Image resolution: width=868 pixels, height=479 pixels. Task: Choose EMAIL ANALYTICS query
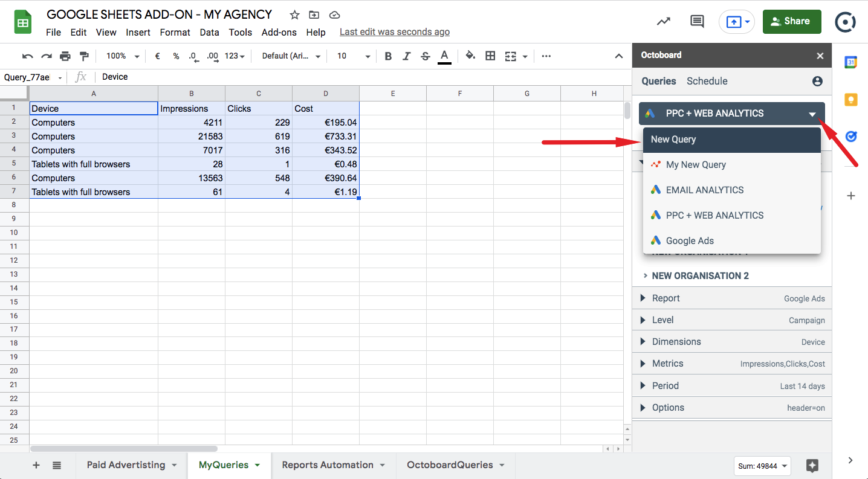tap(732, 190)
